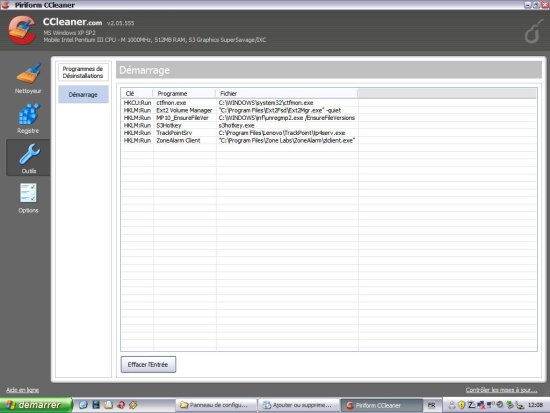
Task: Click the HKCU:Run key cell
Action: 137,103
